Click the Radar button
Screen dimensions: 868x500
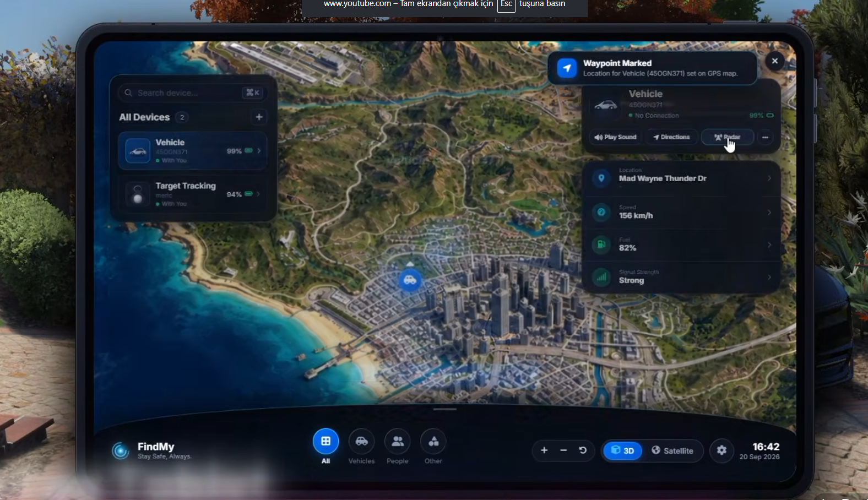(x=728, y=137)
